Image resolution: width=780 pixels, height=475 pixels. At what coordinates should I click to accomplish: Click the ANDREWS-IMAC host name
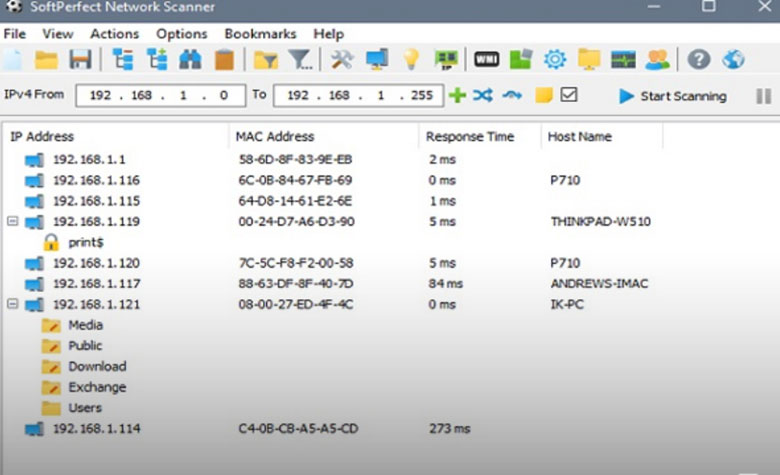[x=599, y=284]
